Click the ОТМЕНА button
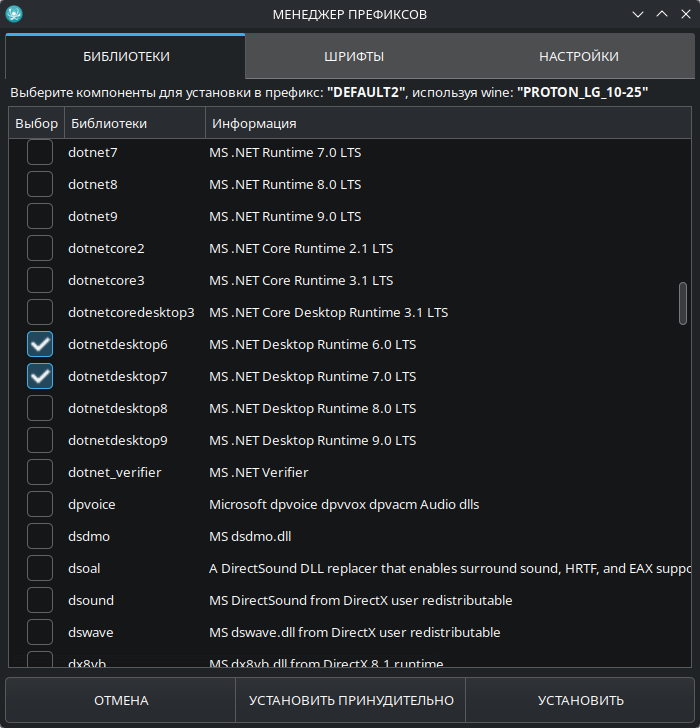 (x=121, y=700)
